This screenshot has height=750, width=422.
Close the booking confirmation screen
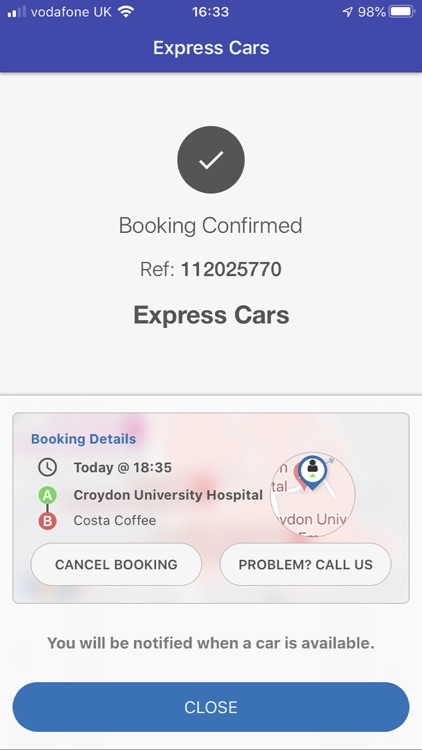click(x=211, y=707)
